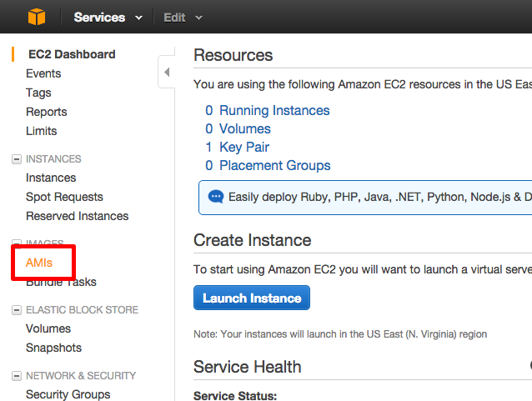Screen dimensions: 532x401
Task: Open Snapshots in the sidebar
Action: 53,348
